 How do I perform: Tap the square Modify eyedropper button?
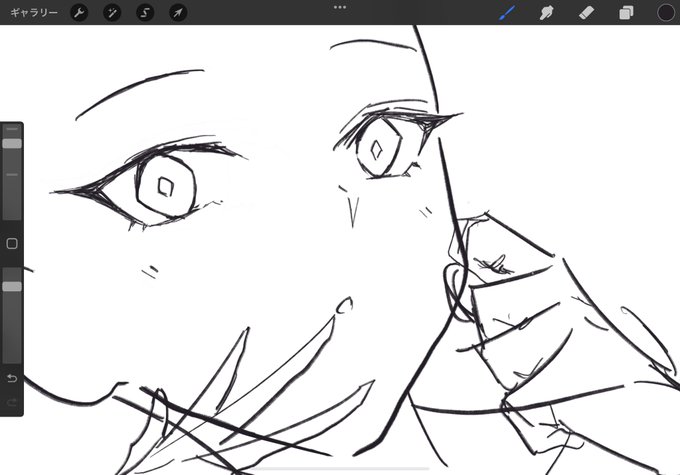click(x=12, y=243)
